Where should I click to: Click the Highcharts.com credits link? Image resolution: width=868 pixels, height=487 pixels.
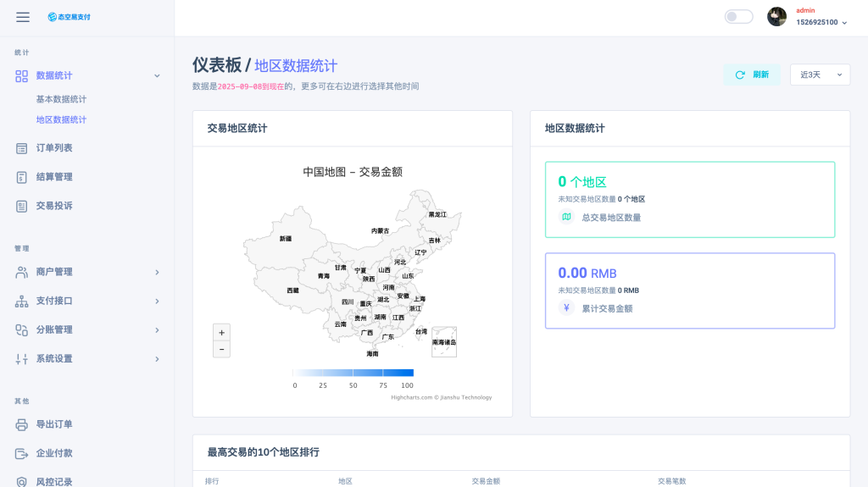point(441,397)
